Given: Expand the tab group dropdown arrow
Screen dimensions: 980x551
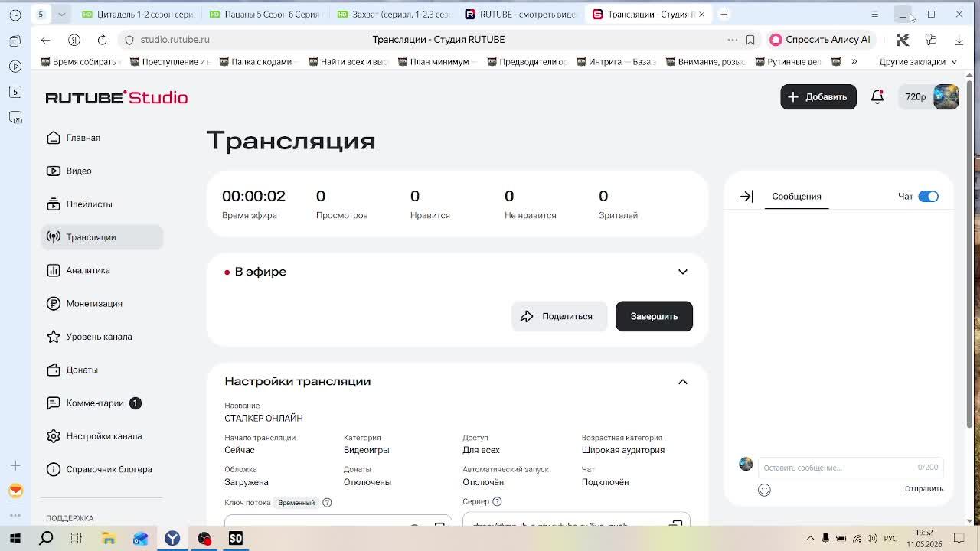Looking at the screenshot, I should [61, 15].
